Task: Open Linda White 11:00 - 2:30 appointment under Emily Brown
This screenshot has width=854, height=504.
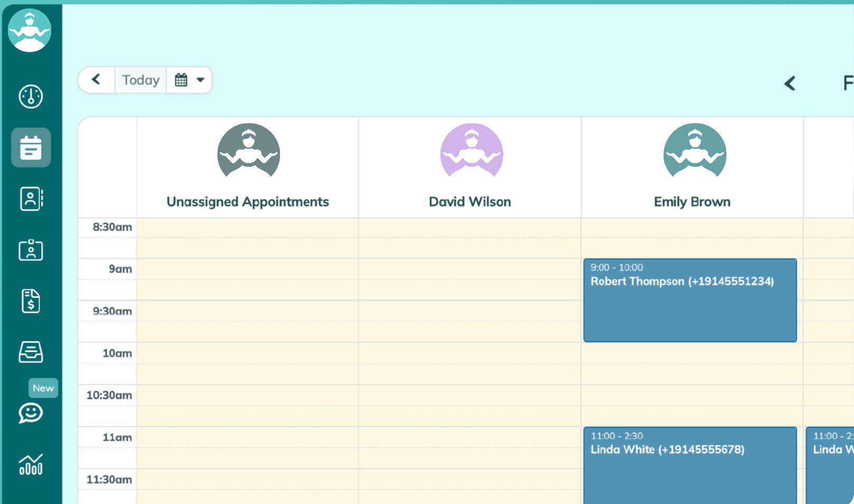Action: coord(690,465)
